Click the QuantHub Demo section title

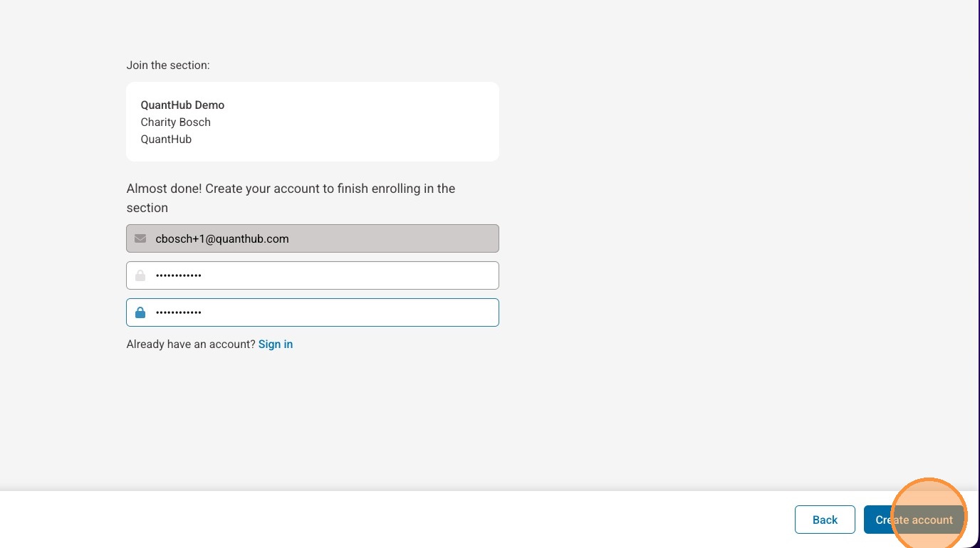click(x=182, y=105)
